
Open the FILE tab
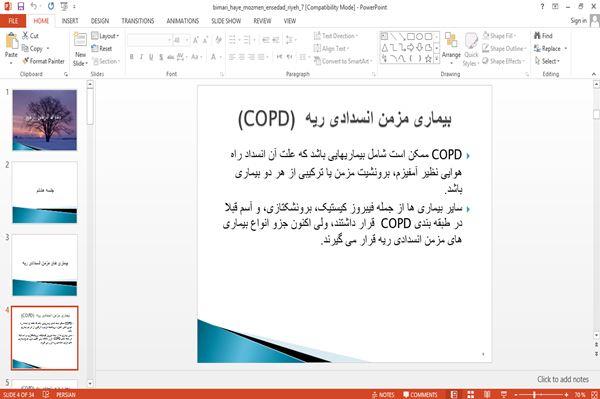[13, 21]
